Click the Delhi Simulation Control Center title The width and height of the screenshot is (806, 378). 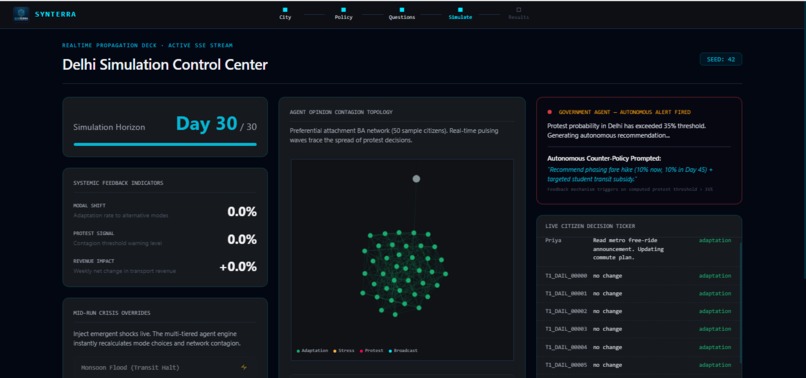click(165, 65)
